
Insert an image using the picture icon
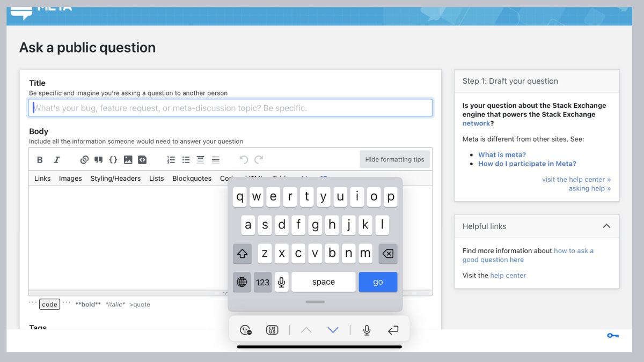click(128, 160)
